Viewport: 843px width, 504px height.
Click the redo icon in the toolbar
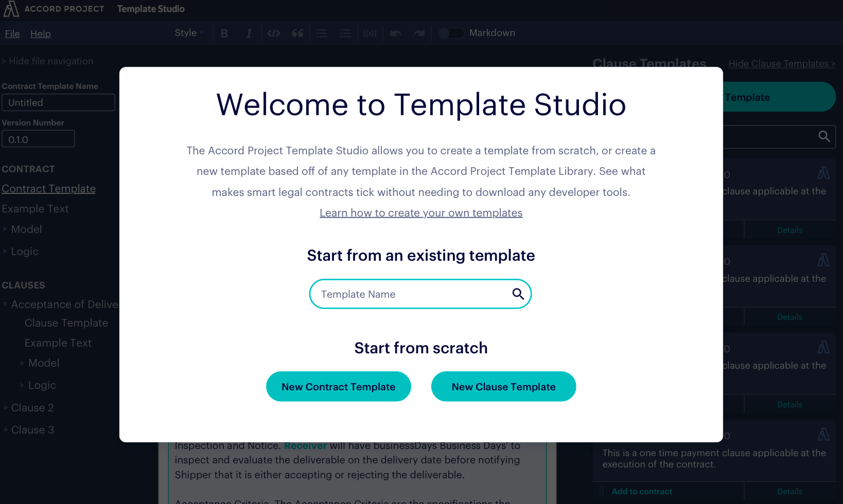pyautogui.click(x=419, y=33)
